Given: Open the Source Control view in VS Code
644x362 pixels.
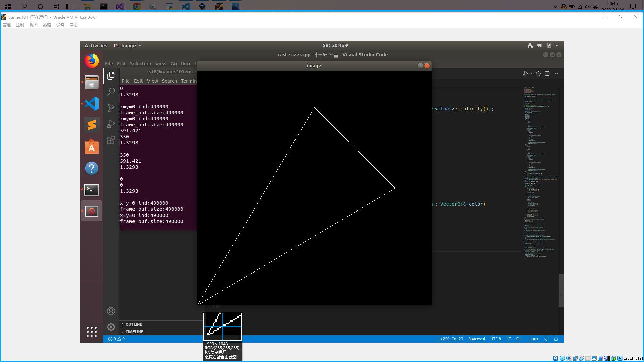Looking at the screenshot, I should click(x=111, y=108).
